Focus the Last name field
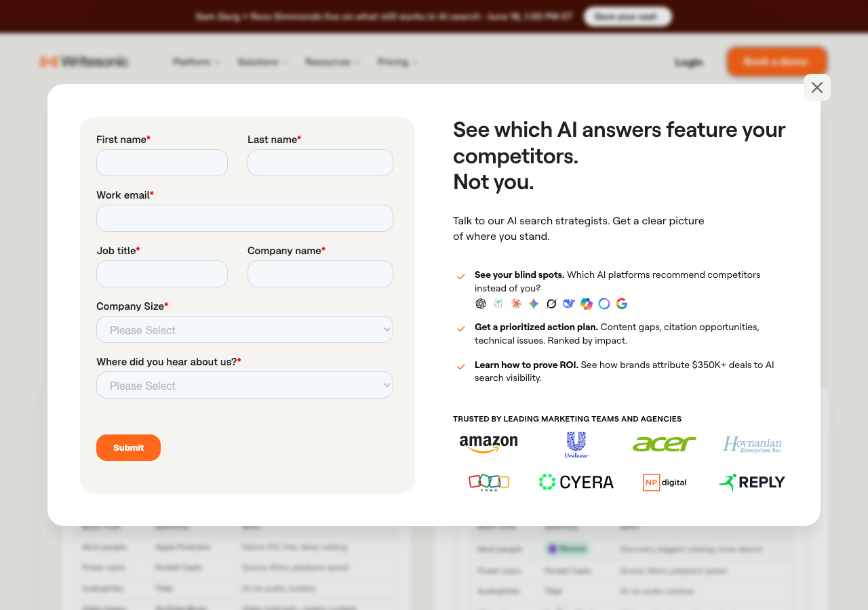 pyautogui.click(x=320, y=163)
